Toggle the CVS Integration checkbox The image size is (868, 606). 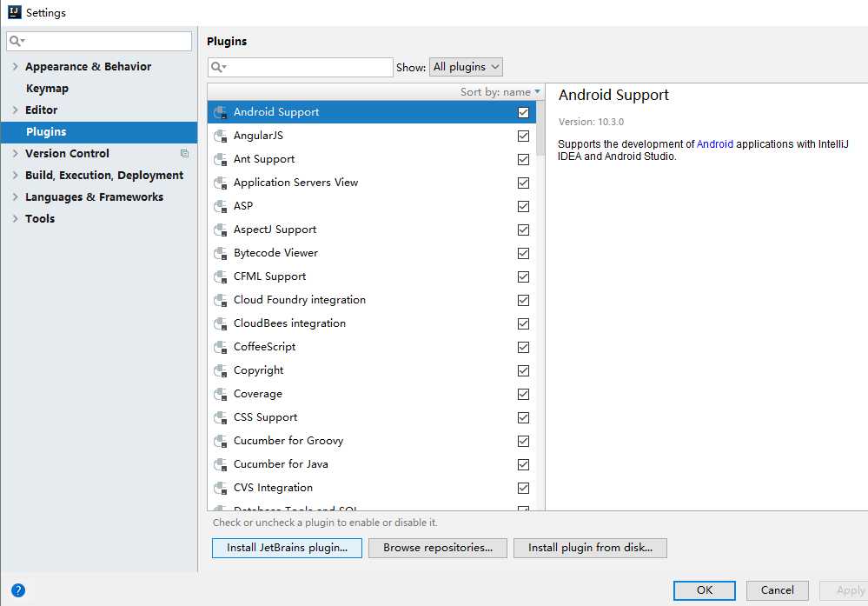pos(523,488)
